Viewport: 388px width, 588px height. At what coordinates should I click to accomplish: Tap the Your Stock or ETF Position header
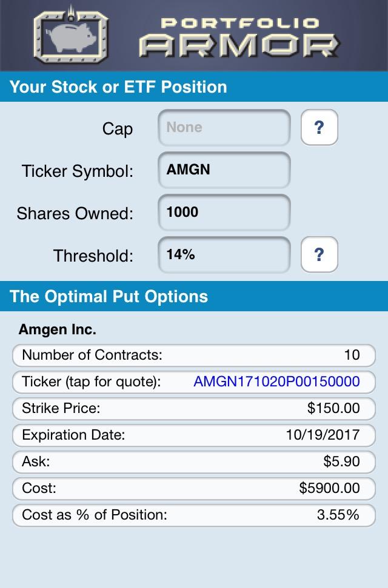(x=194, y=87)
